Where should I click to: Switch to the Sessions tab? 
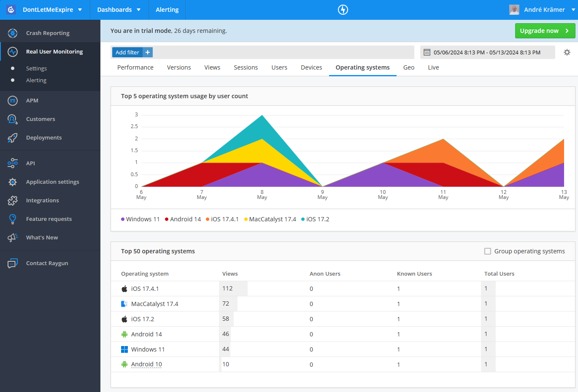246,67
